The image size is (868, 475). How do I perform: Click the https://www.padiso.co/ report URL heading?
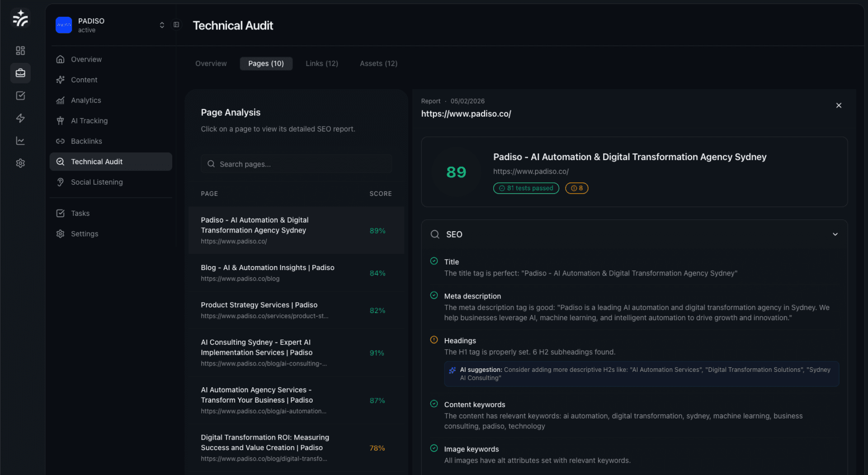tap(466, 114)
